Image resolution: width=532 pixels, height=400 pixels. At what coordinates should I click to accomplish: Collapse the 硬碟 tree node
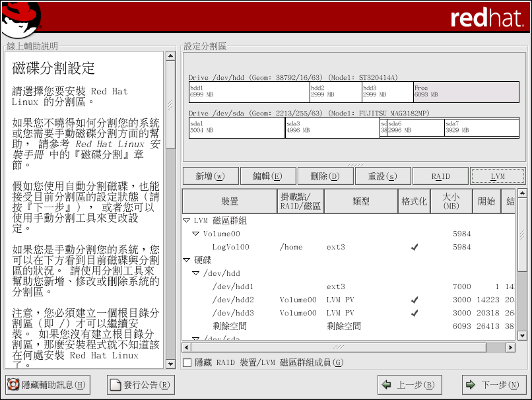tap(187, 260)
